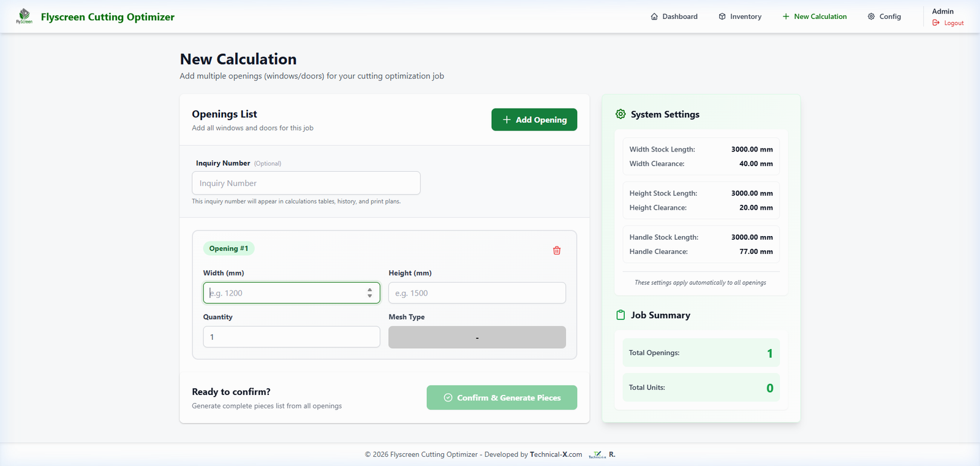Click the Ready to confirm? heading
Screen dimensions: 980x466
click(x=231, y=392)
